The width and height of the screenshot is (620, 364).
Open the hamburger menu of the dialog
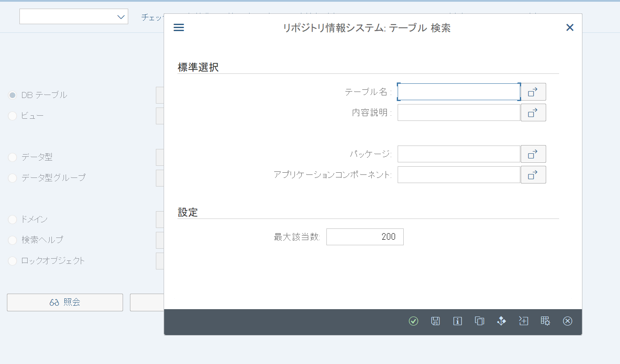(179, 27)
